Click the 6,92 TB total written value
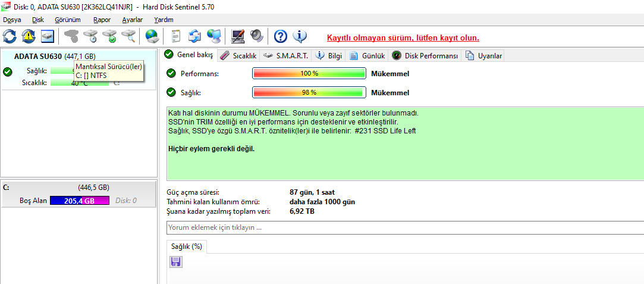This screenshot has width=644, height=284. point(302,211)
